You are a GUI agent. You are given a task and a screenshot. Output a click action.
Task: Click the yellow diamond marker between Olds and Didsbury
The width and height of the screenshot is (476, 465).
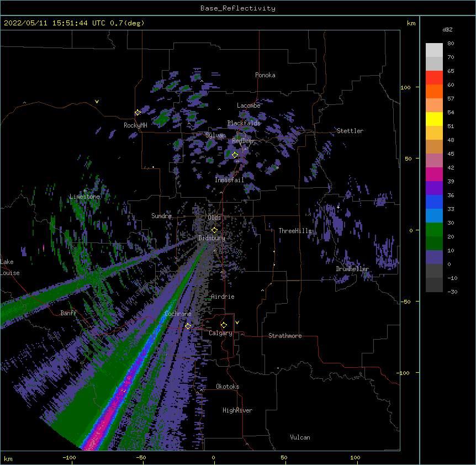[x=214, y=230]
